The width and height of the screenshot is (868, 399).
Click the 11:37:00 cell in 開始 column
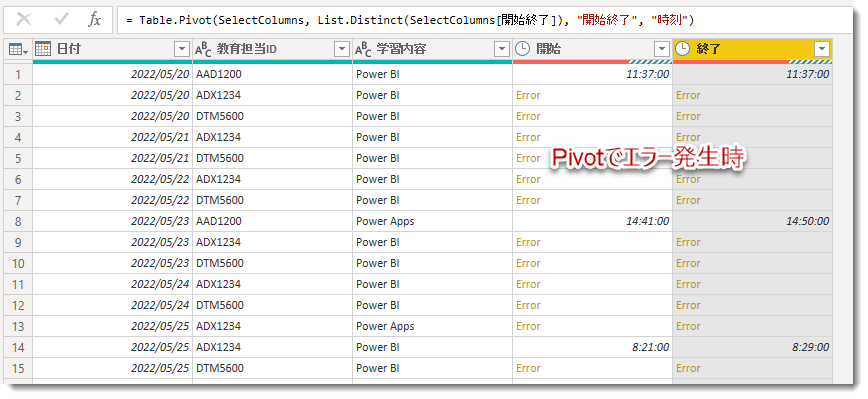[592, 74]
